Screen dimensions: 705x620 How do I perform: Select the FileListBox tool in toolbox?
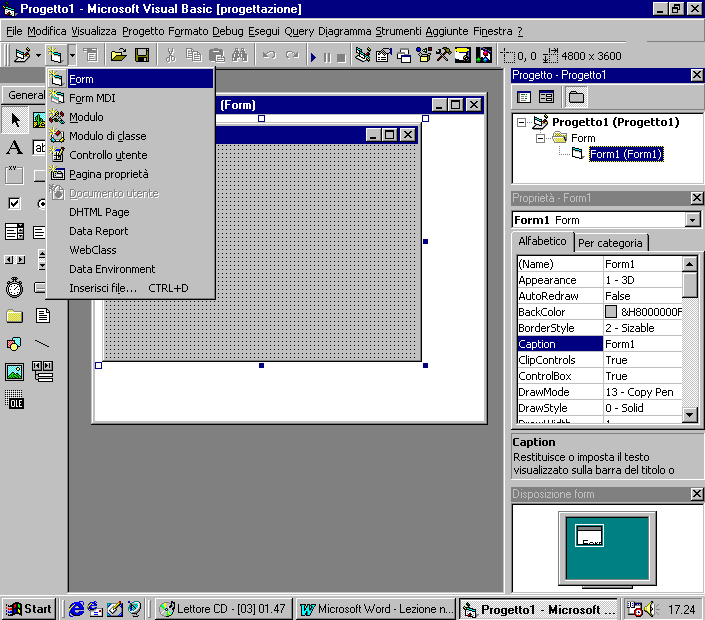click(x=43, y=316)
